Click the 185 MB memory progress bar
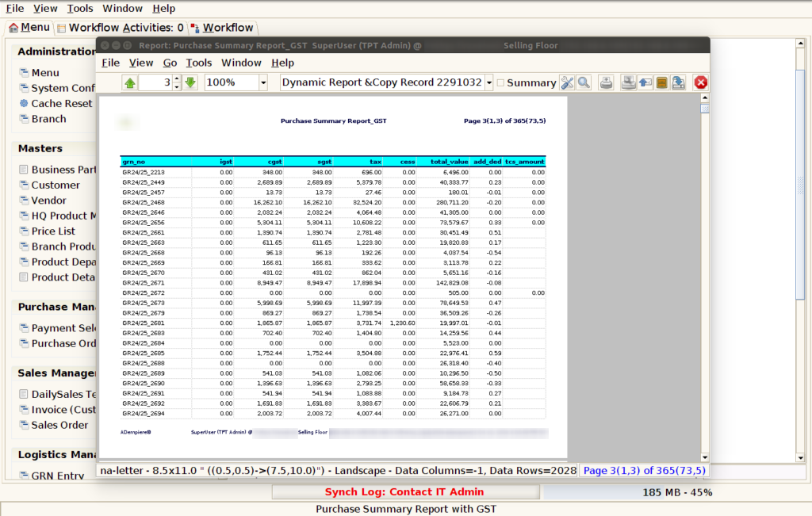Viewport: 812px width, 516px height. click(x=677, y=492)
